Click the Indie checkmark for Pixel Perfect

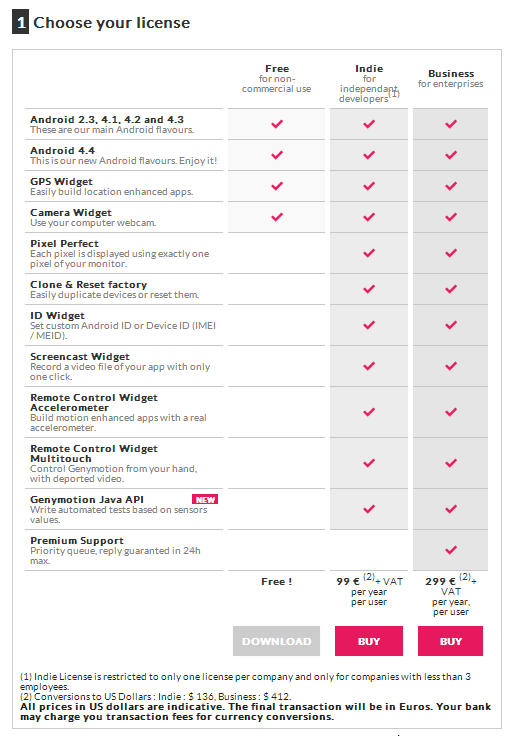[369, 253]
